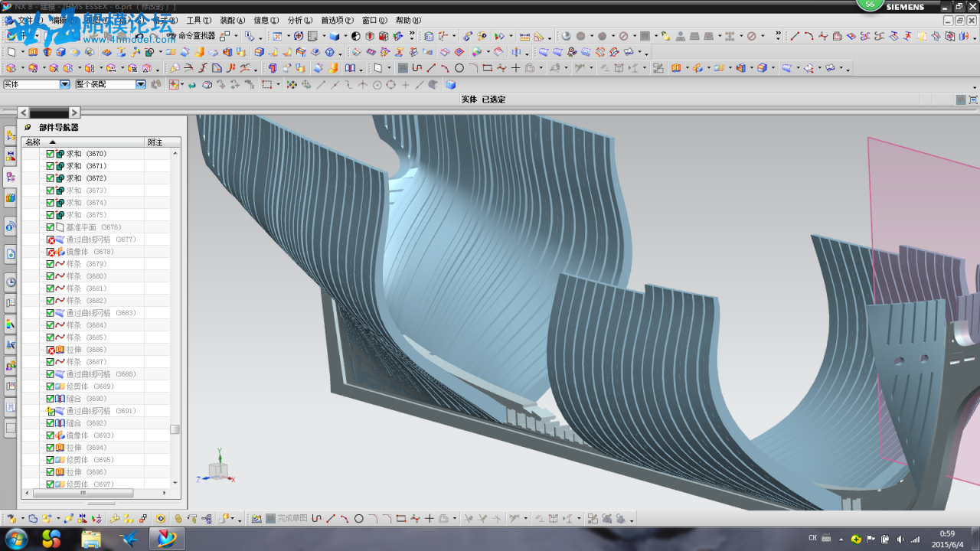Select the shaded blue cube rendering icon

334,36
